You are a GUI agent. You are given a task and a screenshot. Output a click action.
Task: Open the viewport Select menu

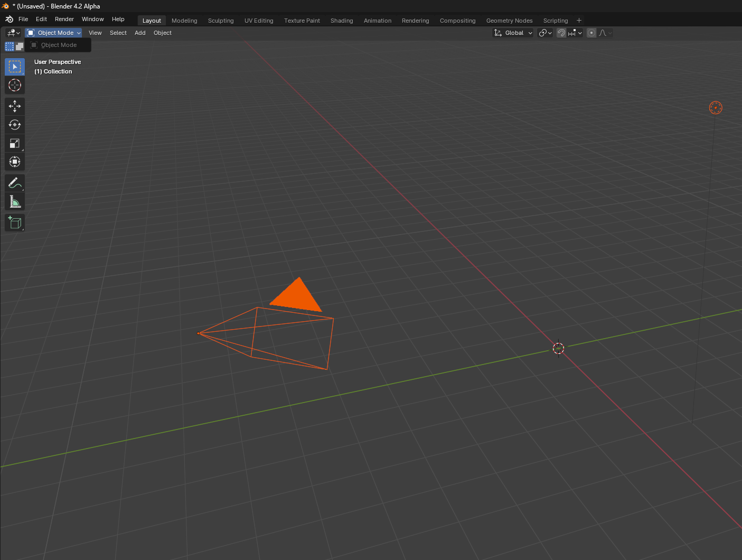pyautogui.click(x=118, y=33)
